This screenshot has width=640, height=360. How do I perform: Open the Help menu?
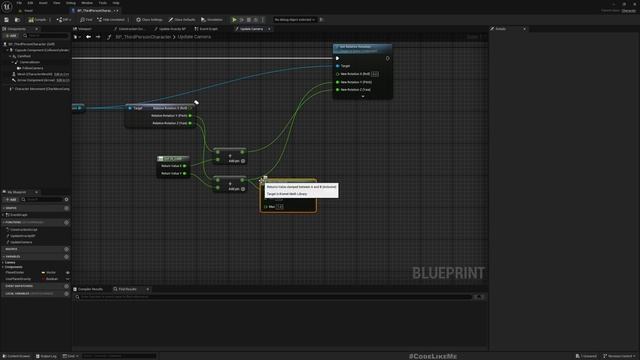coord(116,3)
